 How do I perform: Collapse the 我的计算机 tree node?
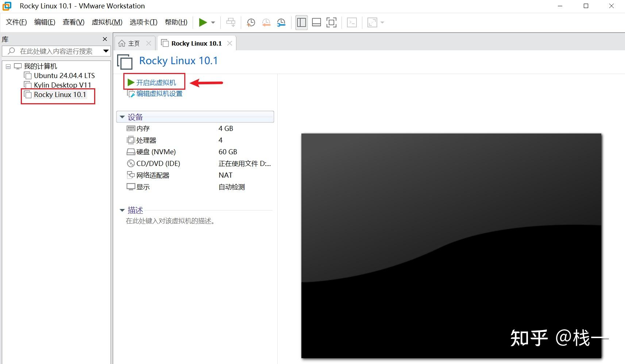coord(8,66)
